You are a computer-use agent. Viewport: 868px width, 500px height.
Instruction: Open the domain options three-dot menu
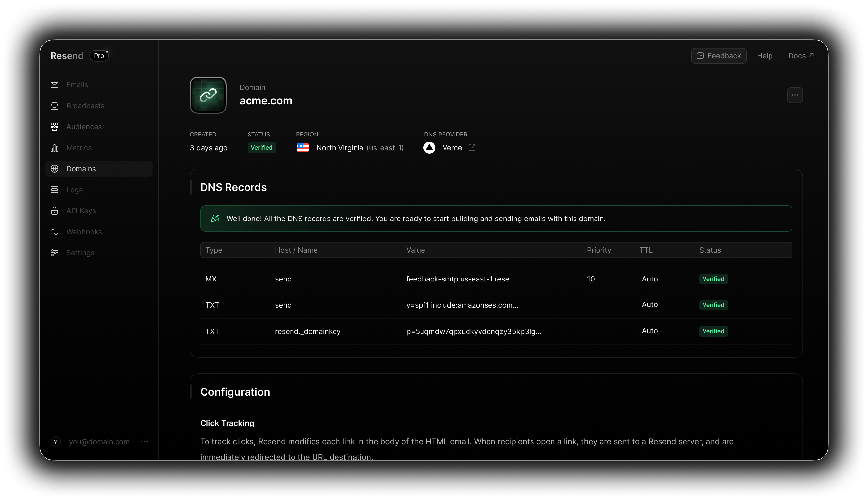click(x=795, y=95)
